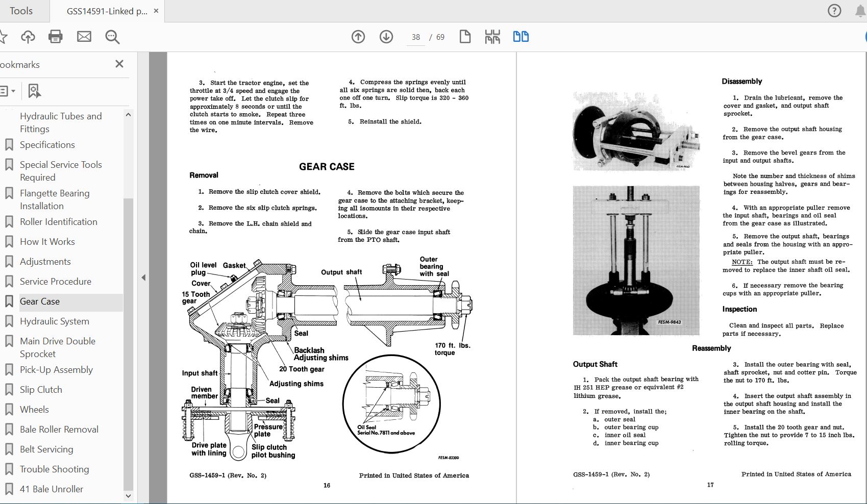Print the document using printer icon
This screenshot has height=504, width=867.
(x=56, y=37)
